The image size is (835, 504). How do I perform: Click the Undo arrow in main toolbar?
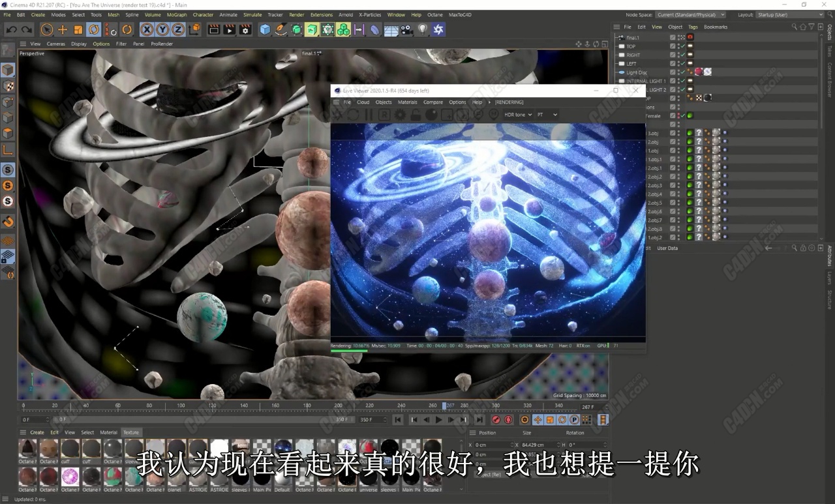(11, 29)
